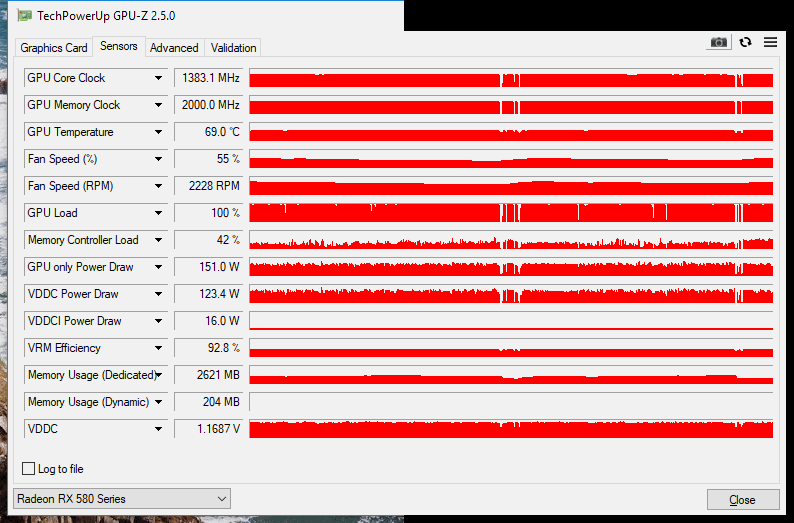The width and height of the screenshot is (794, 523).
Task: Click the GPU Core Clock history graph
Action: 511,78
